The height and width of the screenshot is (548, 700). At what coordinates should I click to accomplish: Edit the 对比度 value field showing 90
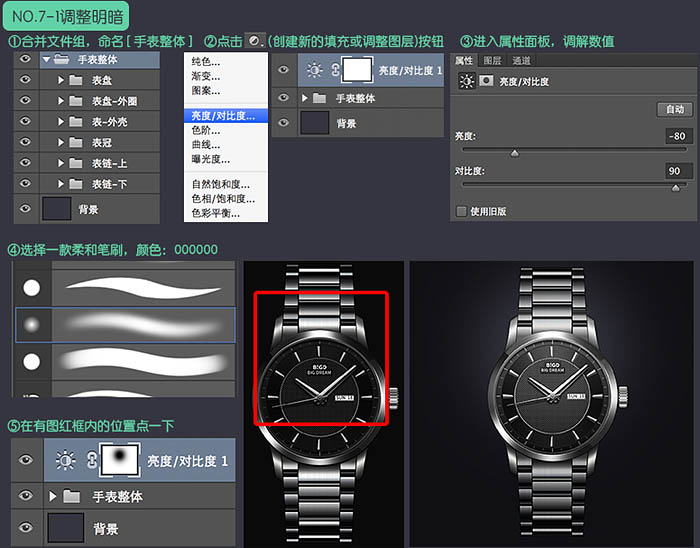click(679, 170)
